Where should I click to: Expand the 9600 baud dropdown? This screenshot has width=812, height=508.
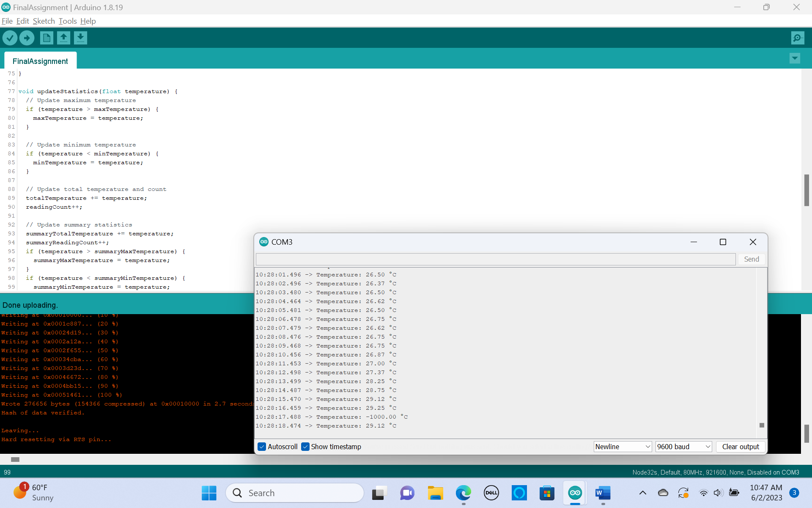coord(683,447)
